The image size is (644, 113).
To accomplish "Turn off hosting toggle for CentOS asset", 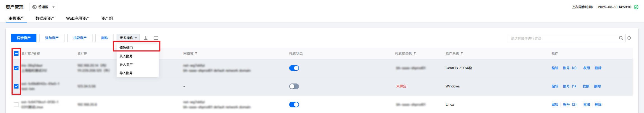I will 294,68.
